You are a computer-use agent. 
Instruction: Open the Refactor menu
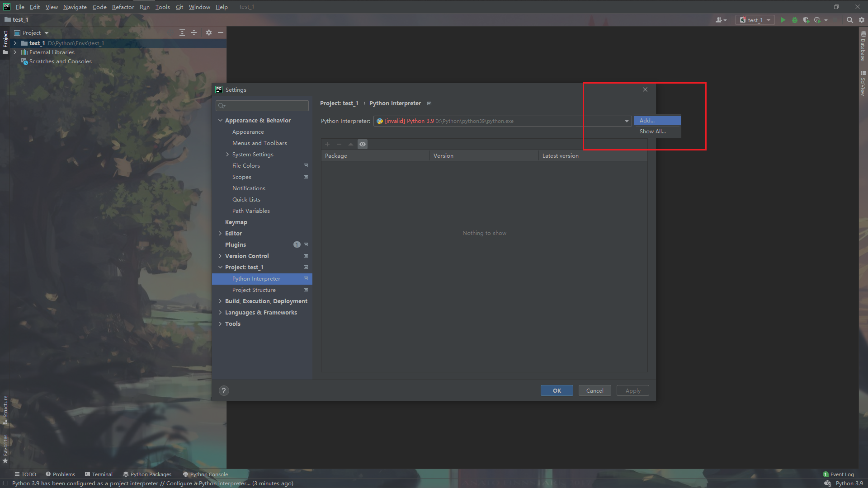123,7
